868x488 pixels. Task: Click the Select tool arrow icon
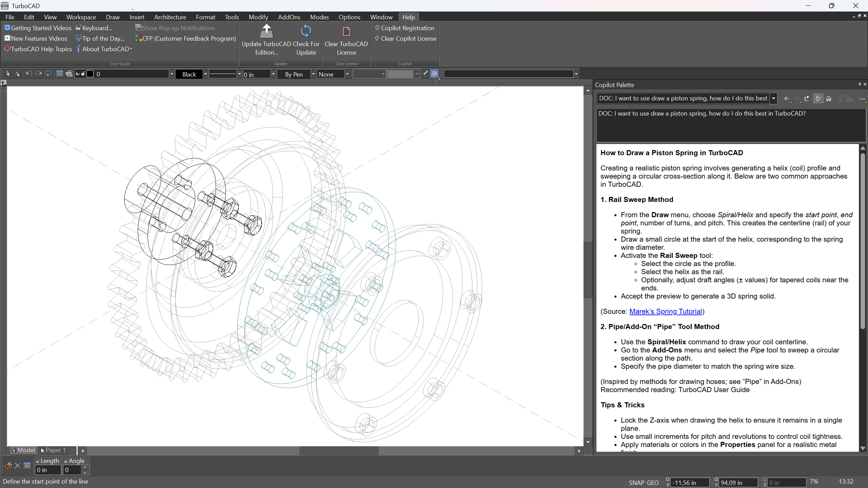(8, 74)
